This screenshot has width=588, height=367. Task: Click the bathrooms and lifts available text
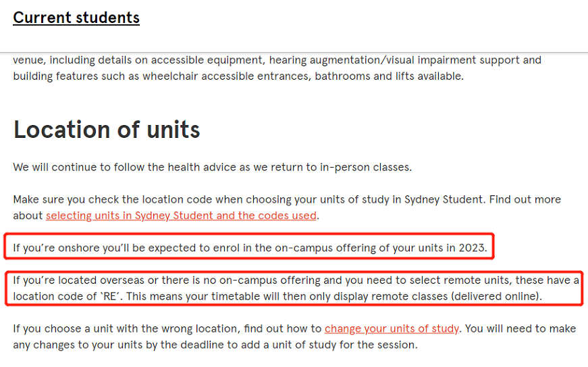(388, 76)
